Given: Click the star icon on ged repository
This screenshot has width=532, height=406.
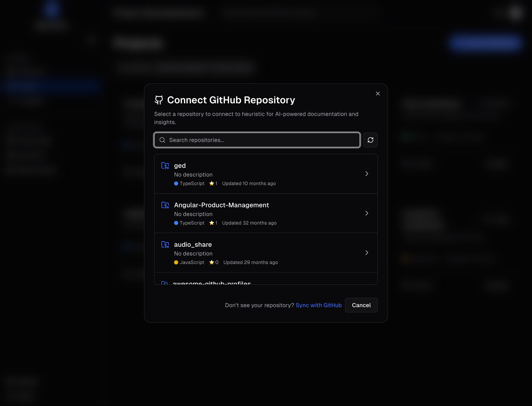Looking at the screenshot, I should pos(212,183).
